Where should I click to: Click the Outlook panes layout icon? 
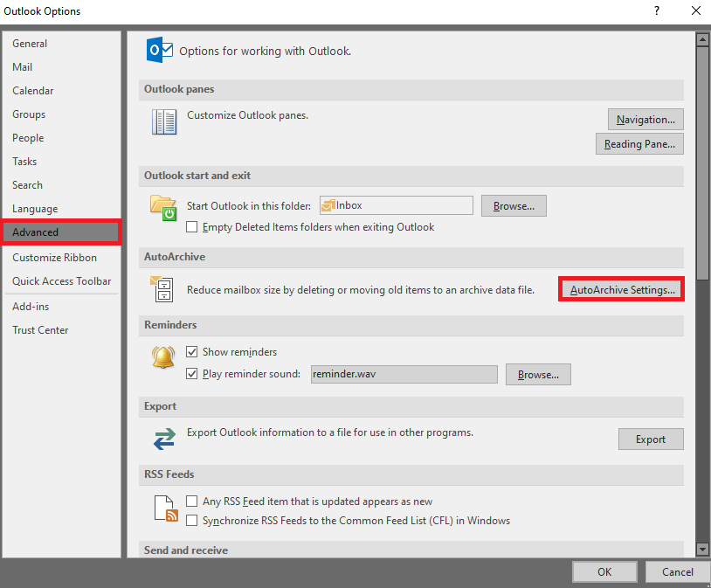(x=164, y=121)
